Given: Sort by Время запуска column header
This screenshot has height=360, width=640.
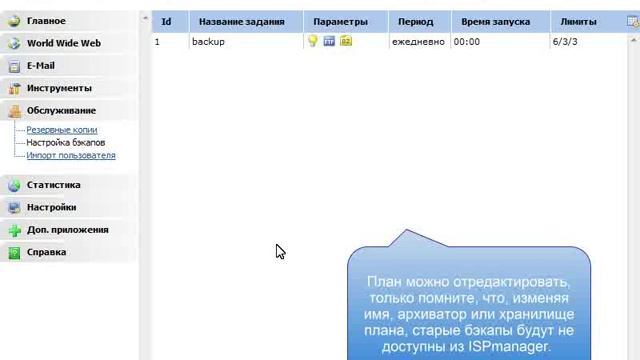Looking at the screenshot, I should pos(500,22).
